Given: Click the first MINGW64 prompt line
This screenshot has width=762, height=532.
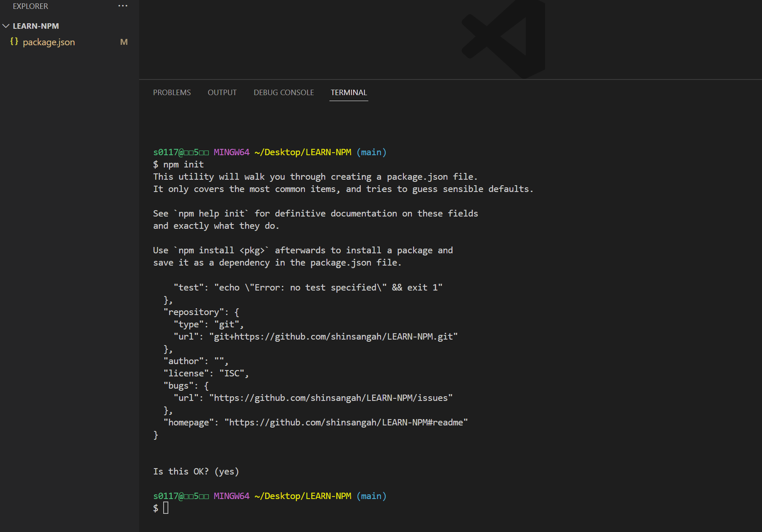Looking at the screenshot, I should click(270, 152).
